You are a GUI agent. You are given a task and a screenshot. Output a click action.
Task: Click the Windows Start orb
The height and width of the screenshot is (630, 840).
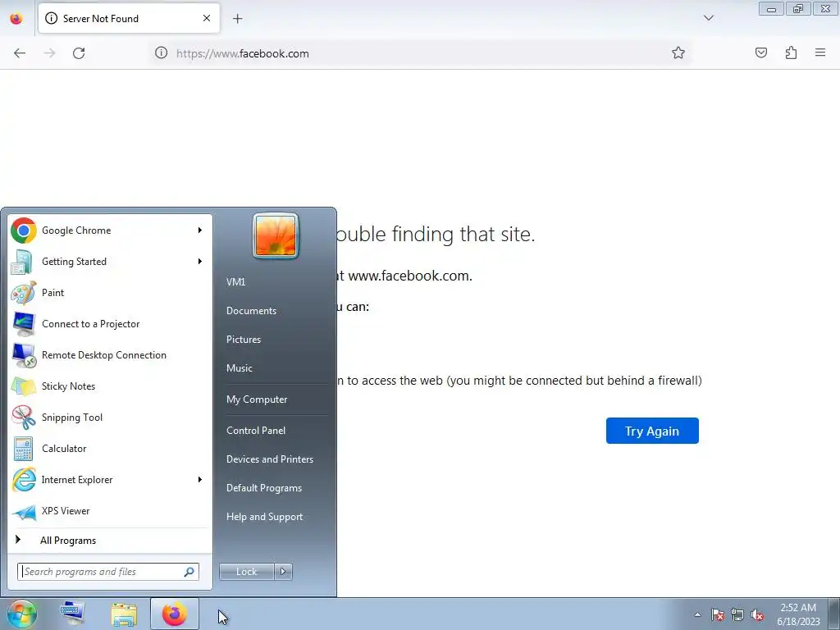(x=21, y=614)
